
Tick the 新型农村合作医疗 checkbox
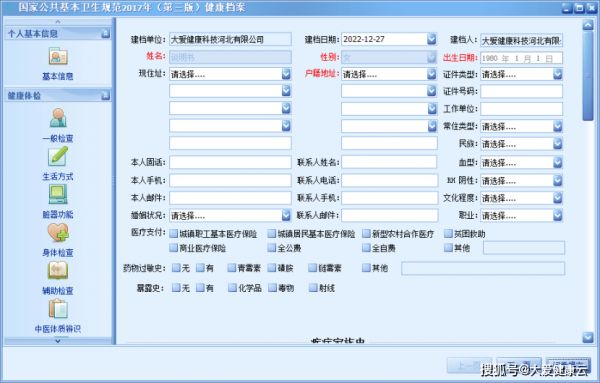coord(367,233)
